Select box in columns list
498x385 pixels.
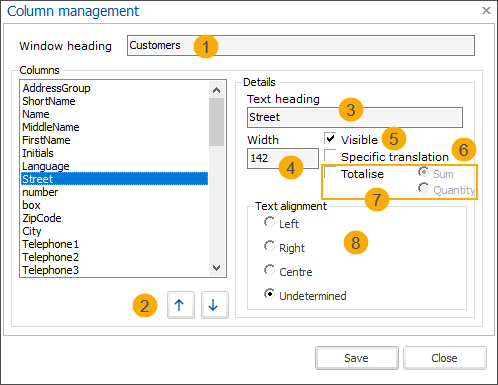tap(115, 205)
